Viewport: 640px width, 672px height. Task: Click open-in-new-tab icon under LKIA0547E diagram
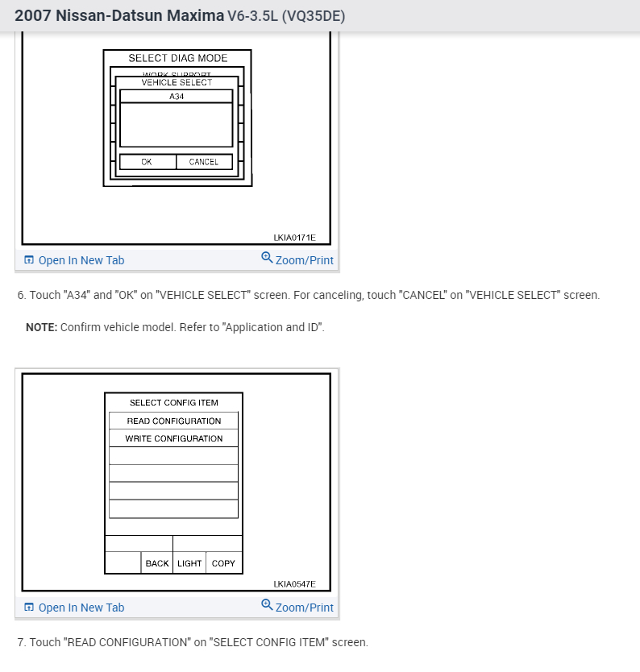click(x=29, y=607)
